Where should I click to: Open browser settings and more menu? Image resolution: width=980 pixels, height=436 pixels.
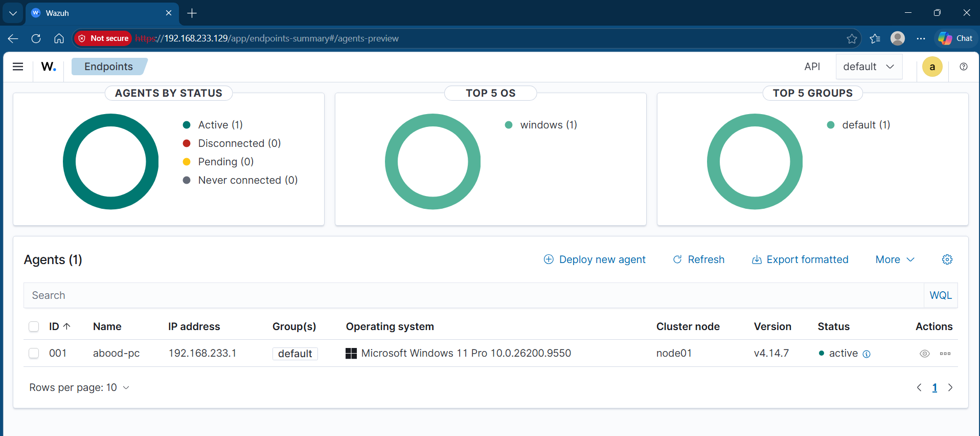(x=921, y=38)
